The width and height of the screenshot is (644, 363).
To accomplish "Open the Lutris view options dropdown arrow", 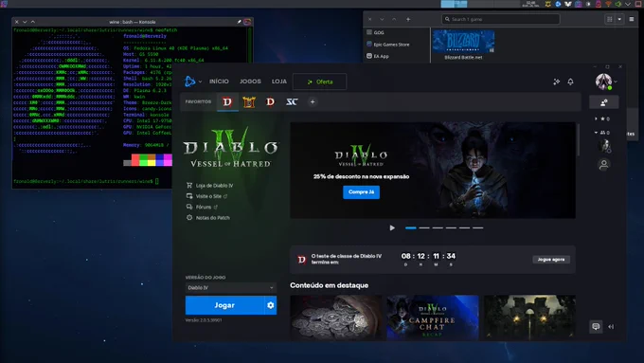I will [619, 19].
